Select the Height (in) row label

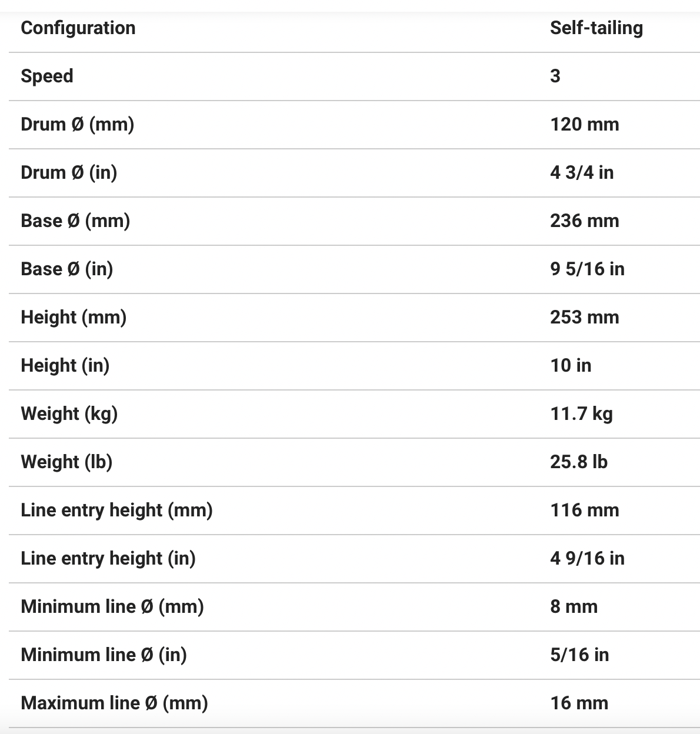pyautogui.click(x=65, y=365)
